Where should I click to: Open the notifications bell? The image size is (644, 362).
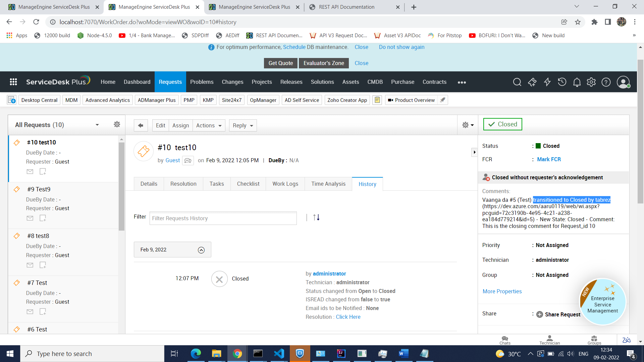tap(577, 82)
